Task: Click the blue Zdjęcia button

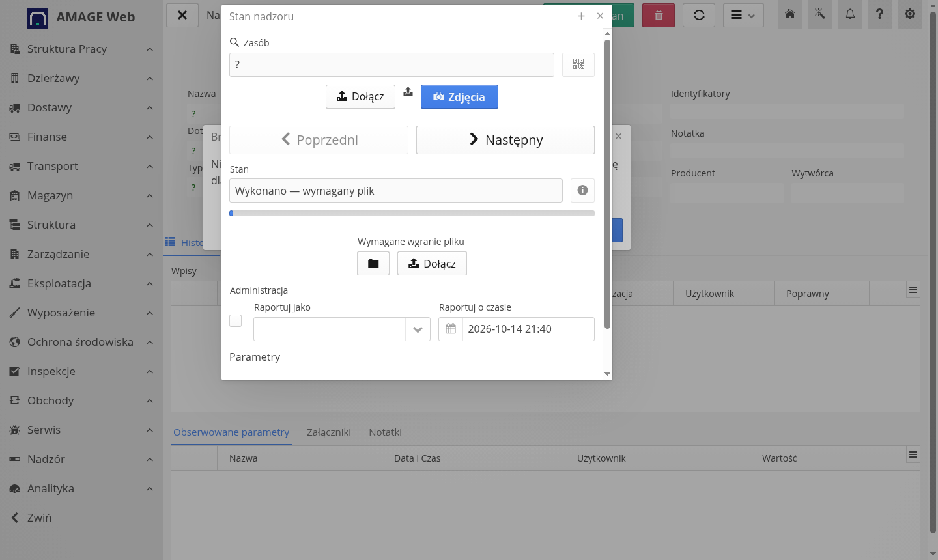Action: 459,97
